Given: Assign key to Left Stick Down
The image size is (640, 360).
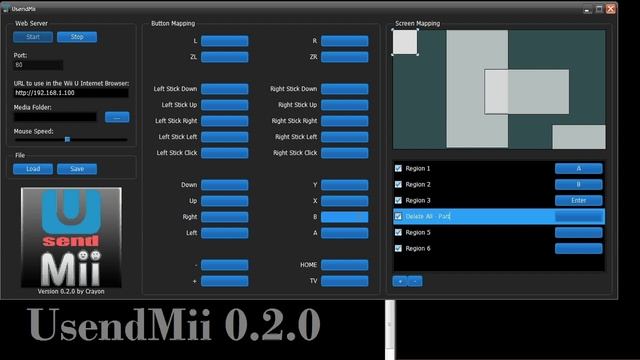Looking at the screenshot, I should pos(224,89).
